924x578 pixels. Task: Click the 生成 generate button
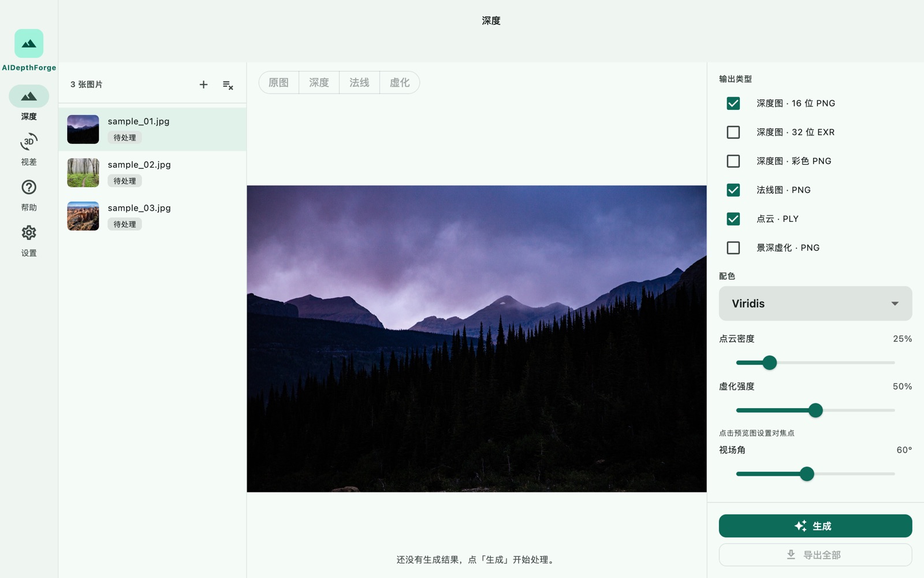815,526
